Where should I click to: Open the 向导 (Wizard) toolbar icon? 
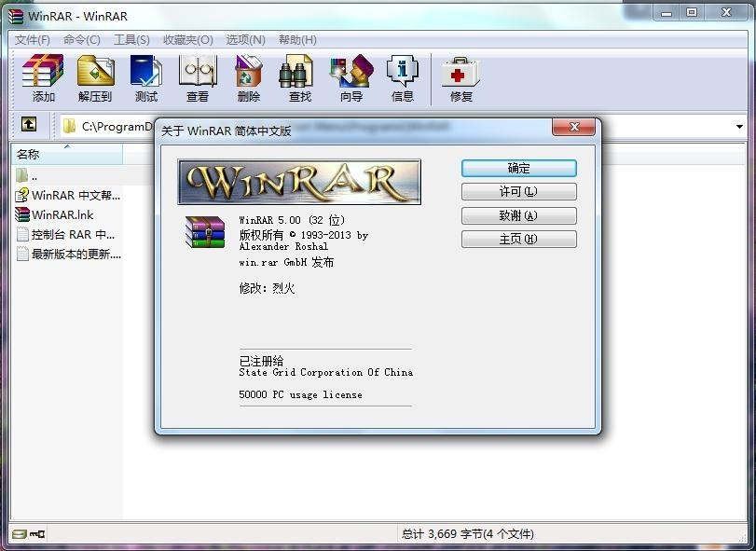tap(351, 72)
